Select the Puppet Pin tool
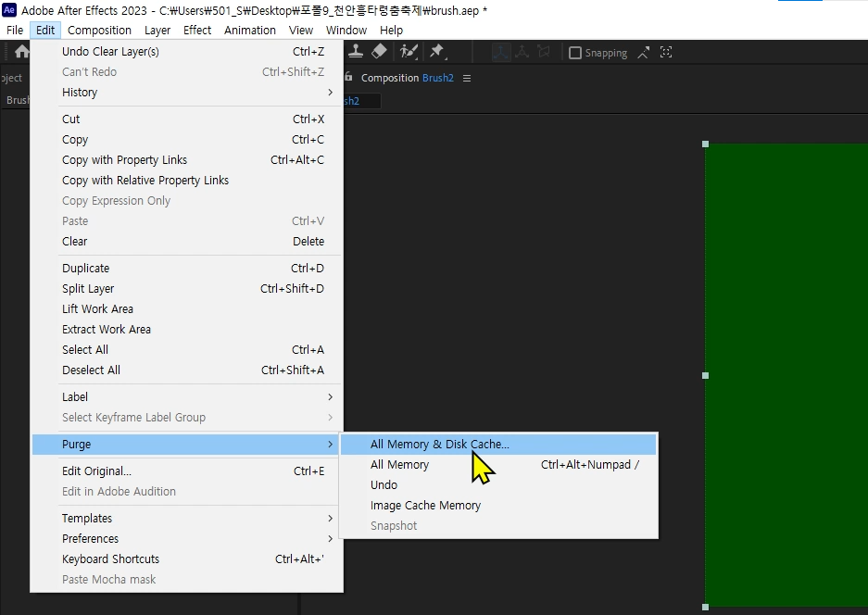 pyautogui.click(x=437, y=52)
